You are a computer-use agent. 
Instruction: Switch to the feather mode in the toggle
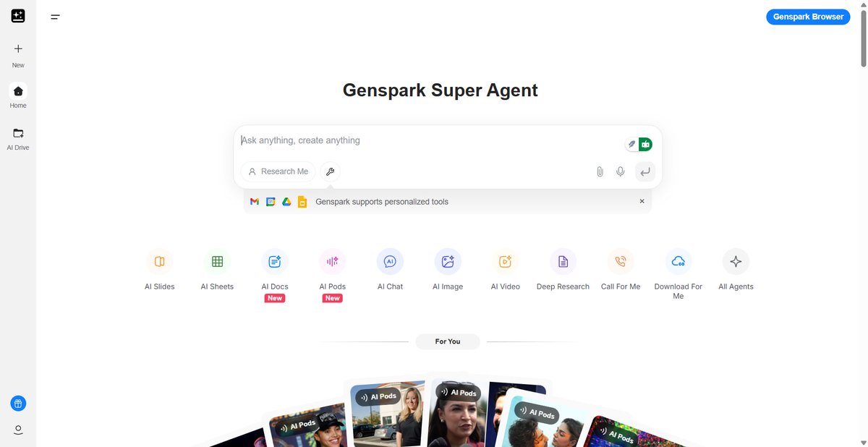tap(631, 144)
